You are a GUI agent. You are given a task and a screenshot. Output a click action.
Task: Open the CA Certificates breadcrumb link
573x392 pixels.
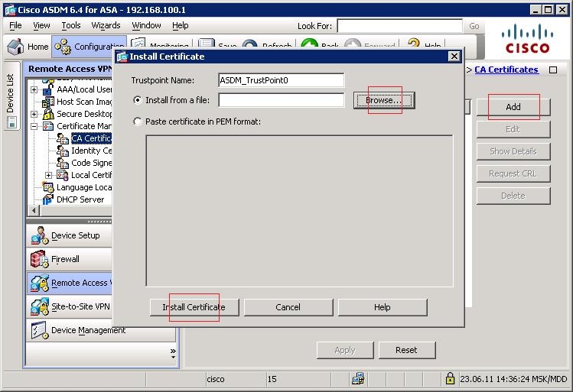tap(506, 70)
